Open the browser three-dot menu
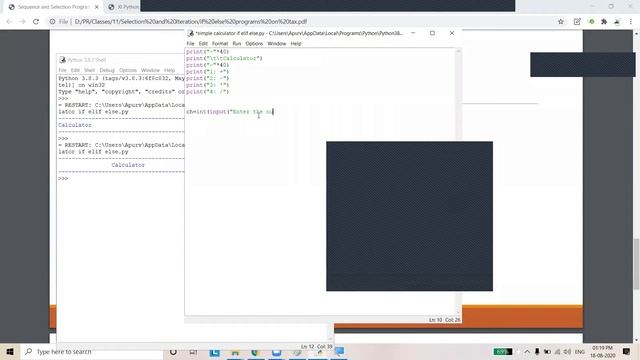 (631, 22)
